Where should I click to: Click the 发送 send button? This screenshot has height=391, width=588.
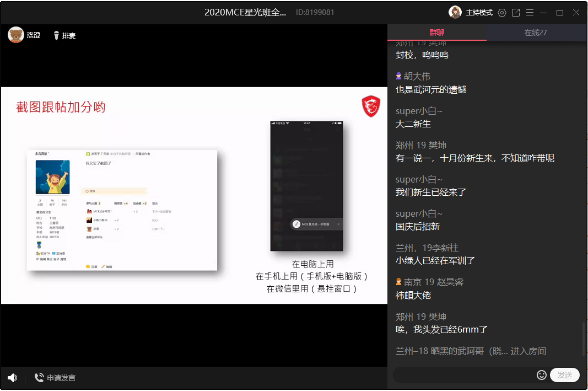pyautogui.click(x=565, y=375)
